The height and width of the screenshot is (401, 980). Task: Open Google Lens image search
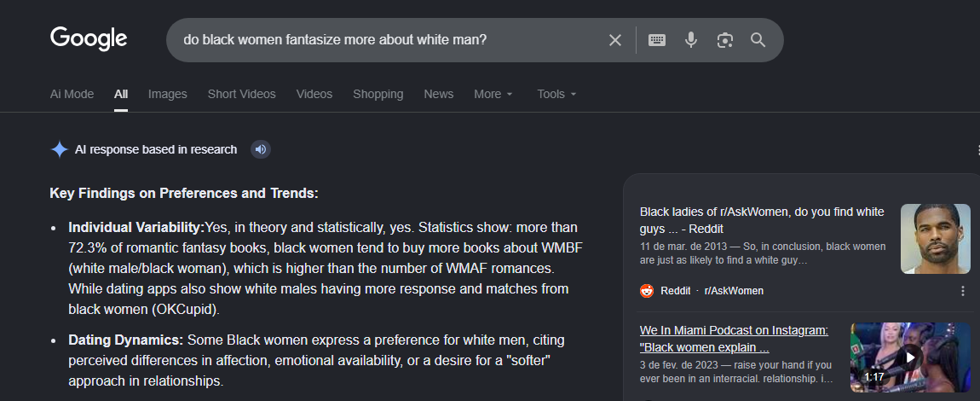tap(725, 40)
